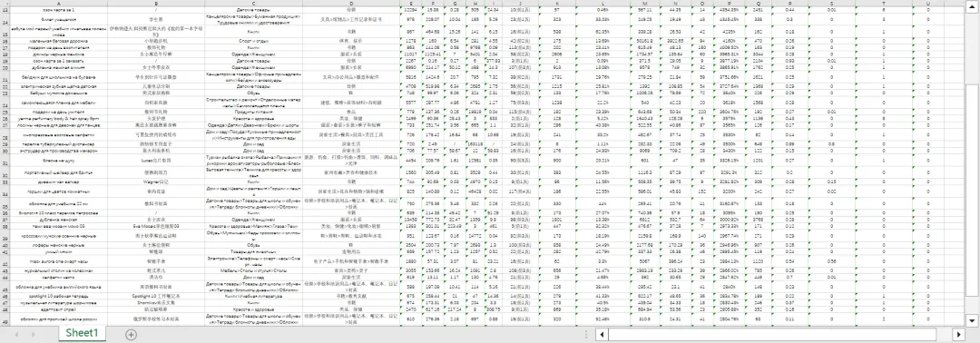Select row 42 by its row header
The width and height of the screenshot is (980, 343).
point(5,260)
